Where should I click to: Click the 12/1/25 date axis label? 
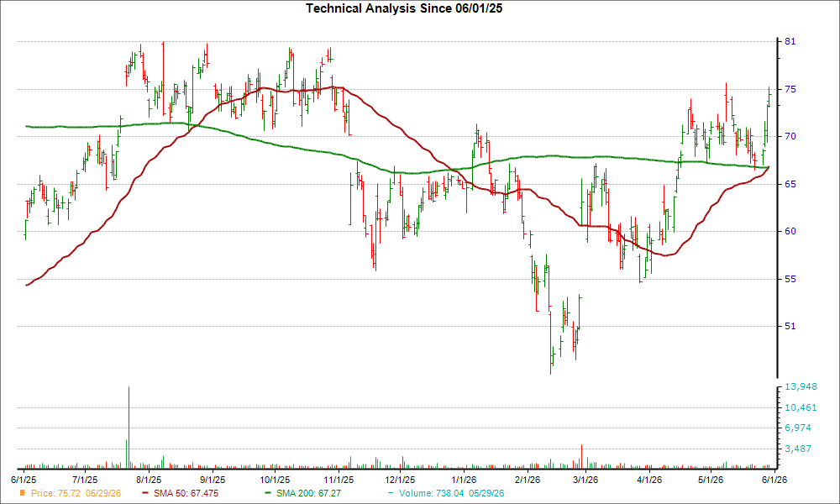click(x=400, y=480)
